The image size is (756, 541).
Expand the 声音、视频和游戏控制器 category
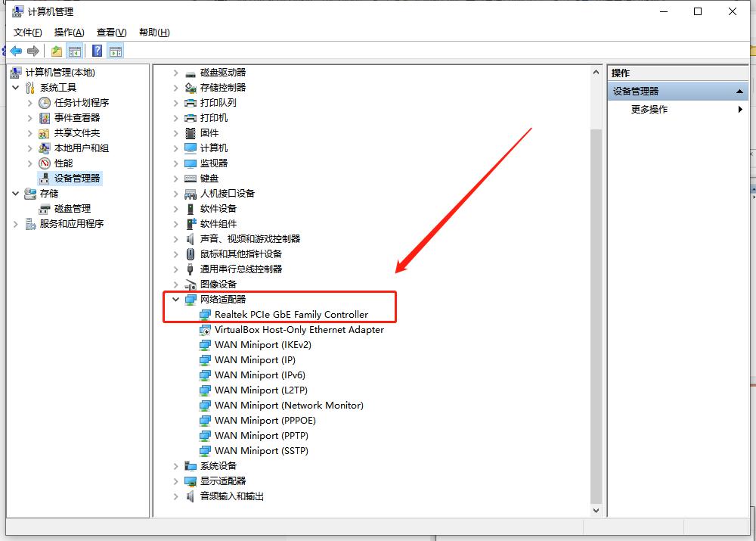coord(176,239)
